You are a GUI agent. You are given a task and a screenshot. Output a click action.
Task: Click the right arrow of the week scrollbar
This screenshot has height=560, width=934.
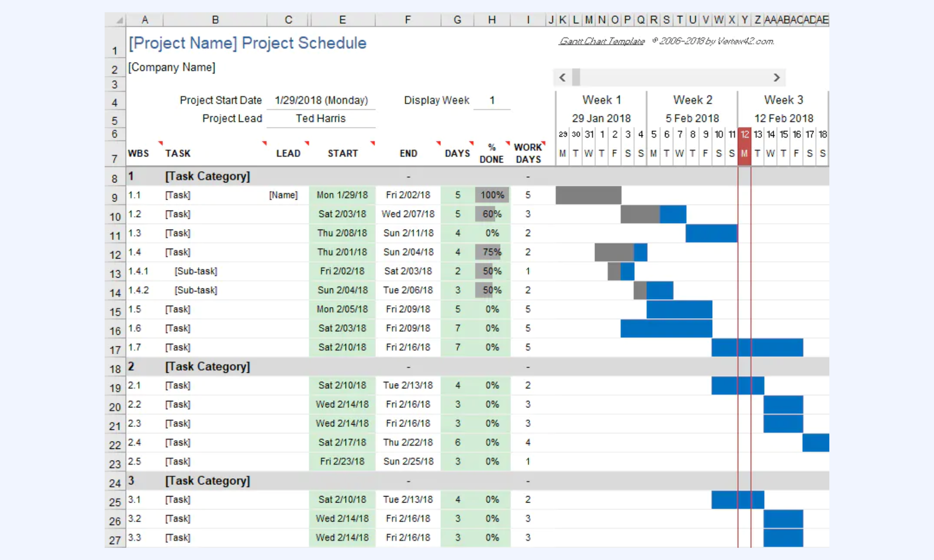776,77
